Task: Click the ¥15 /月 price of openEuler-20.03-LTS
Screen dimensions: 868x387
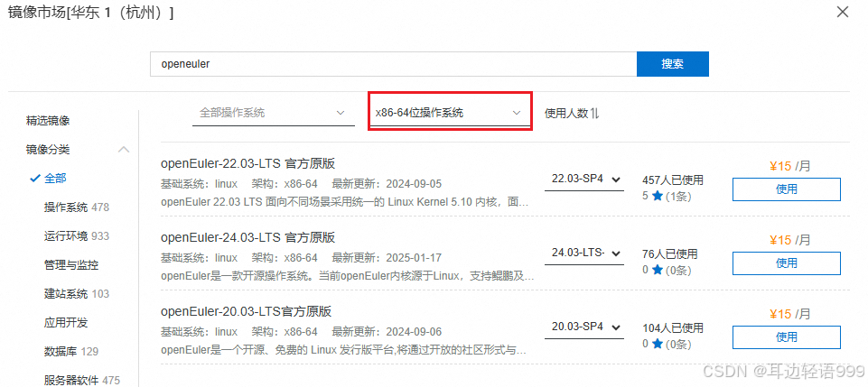Action: 789,314
